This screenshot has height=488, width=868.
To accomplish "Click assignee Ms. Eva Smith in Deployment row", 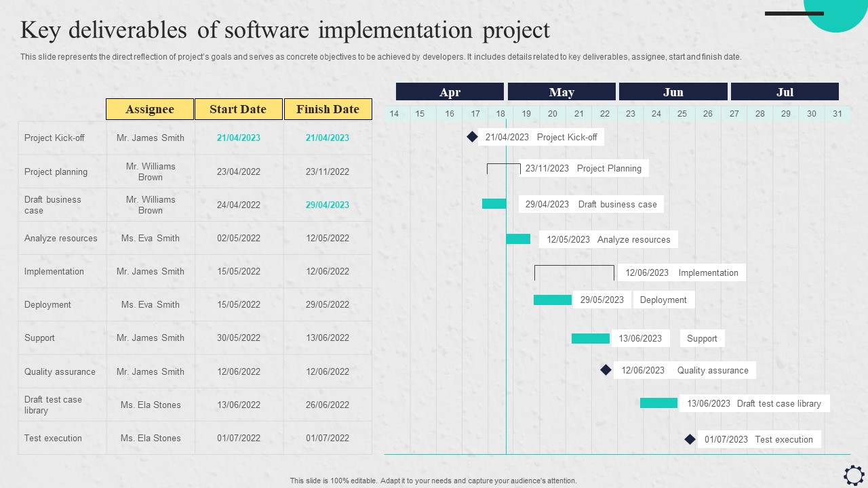I will point(151,304).
